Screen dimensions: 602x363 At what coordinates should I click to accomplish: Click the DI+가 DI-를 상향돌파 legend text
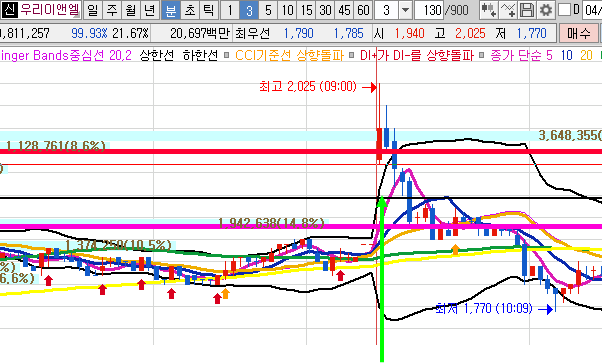tap(417, 55)
